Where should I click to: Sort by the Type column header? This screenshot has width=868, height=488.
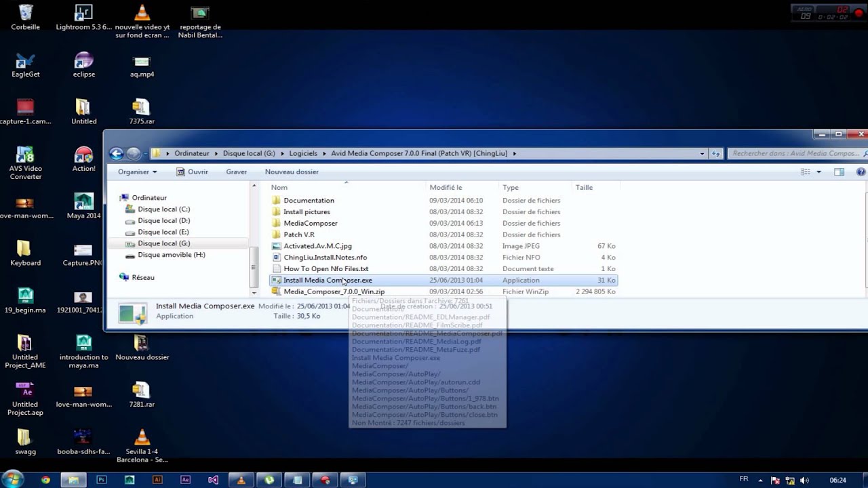click(x=536, y=188)
